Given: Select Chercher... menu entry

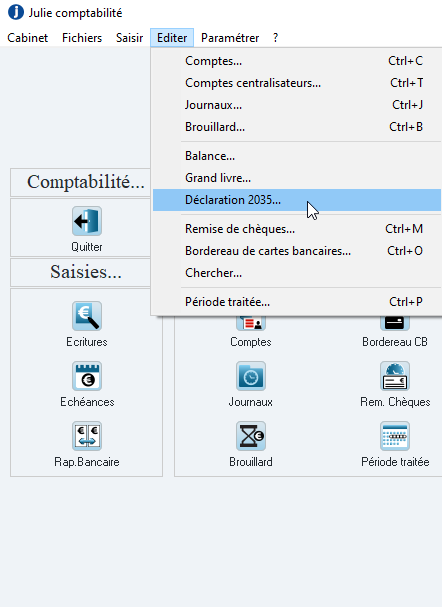Looking at the screenshot, I should click(297, 273).
